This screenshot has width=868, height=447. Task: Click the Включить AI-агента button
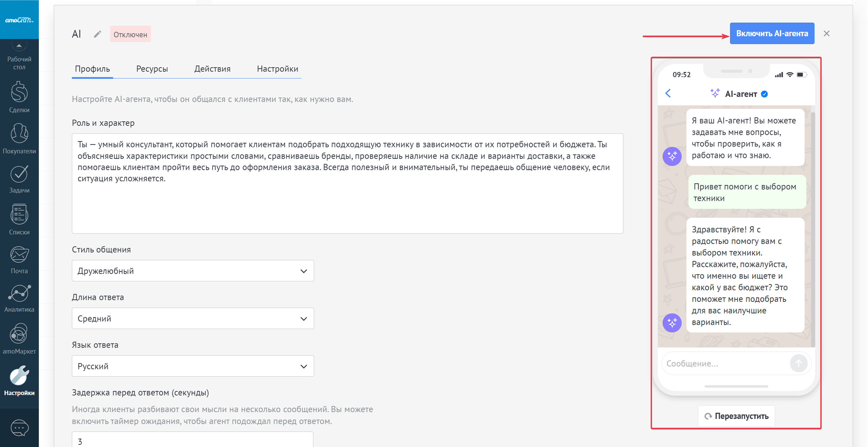772,33
